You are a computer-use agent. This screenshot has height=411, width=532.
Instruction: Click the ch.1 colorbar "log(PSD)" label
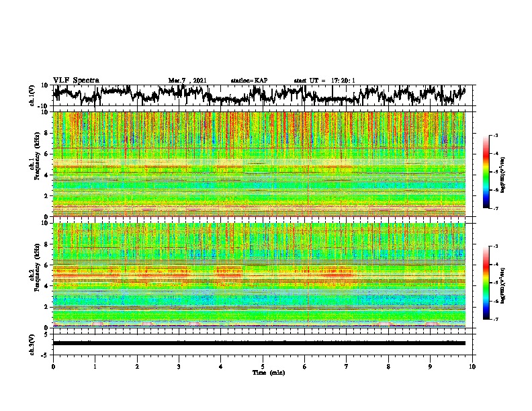click(503, 175)
